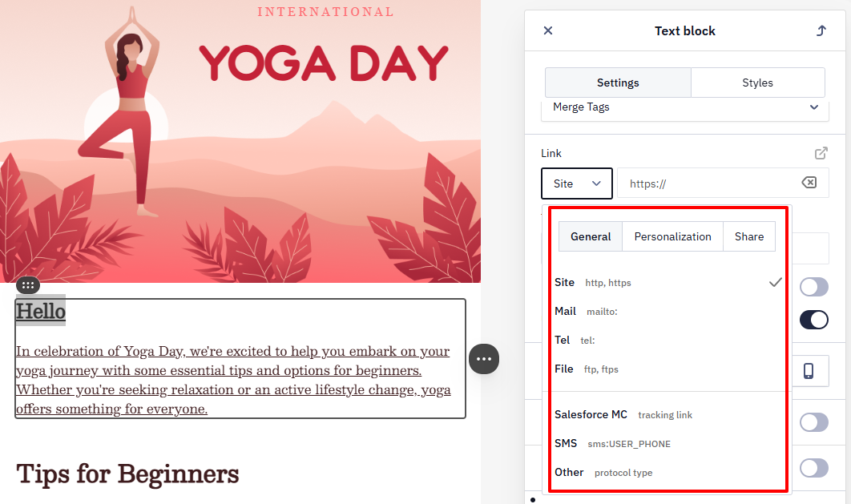Open link in new window icon
This screenshot has height=504, width=851.
pos(821,153)
